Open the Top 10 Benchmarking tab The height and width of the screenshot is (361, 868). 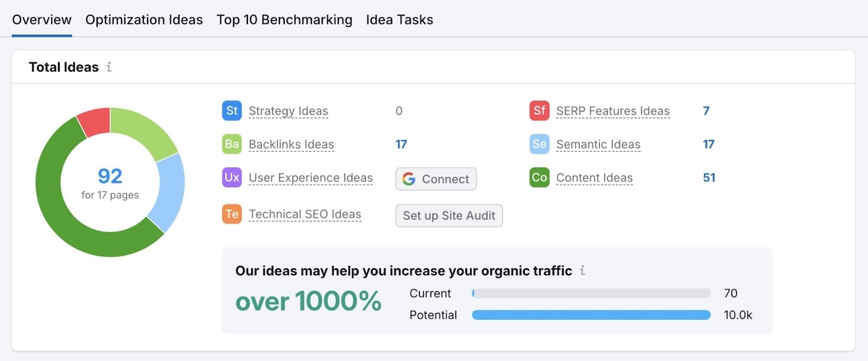[x=284, y=20]
